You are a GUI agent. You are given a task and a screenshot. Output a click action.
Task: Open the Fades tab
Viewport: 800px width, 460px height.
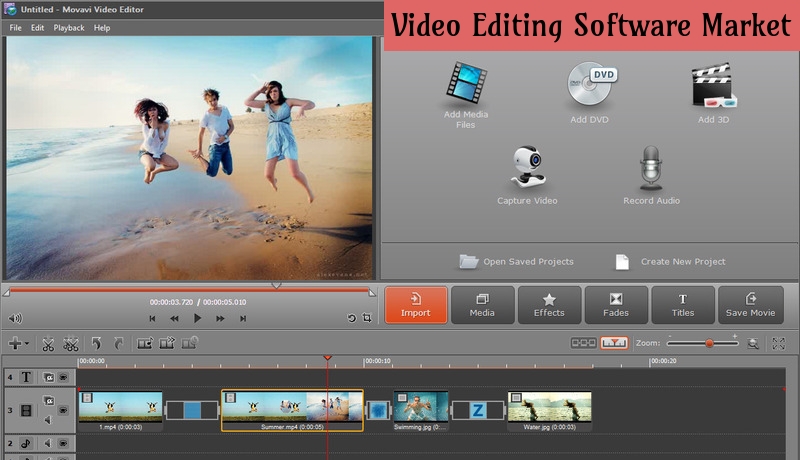(x=616, y=305)
